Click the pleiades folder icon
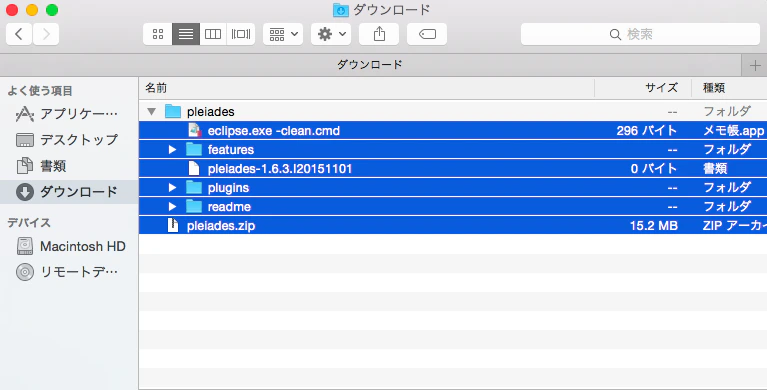Image resolution: width=767 pixels, height=390 pixels. tap(173, 112)
